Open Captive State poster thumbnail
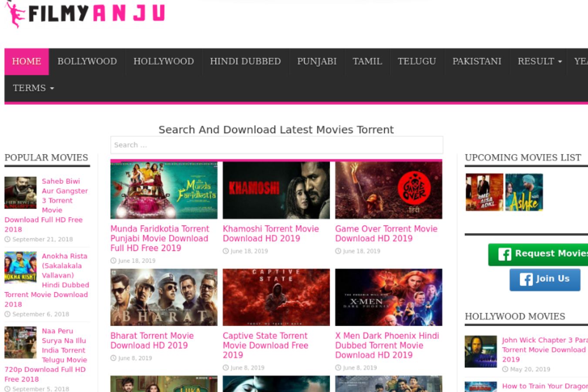Image resolution: width=588 pixels, height=392 pixels. click(276, 297)
